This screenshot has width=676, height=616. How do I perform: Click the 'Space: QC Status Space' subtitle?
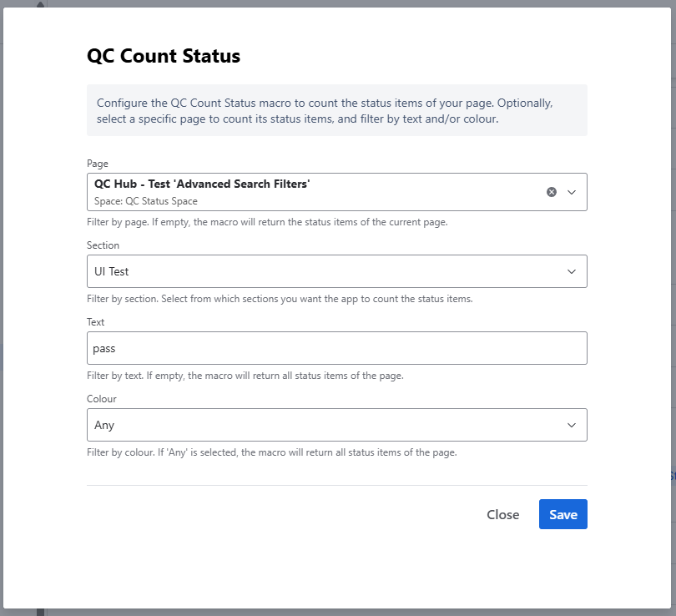[x=139, y=199]
